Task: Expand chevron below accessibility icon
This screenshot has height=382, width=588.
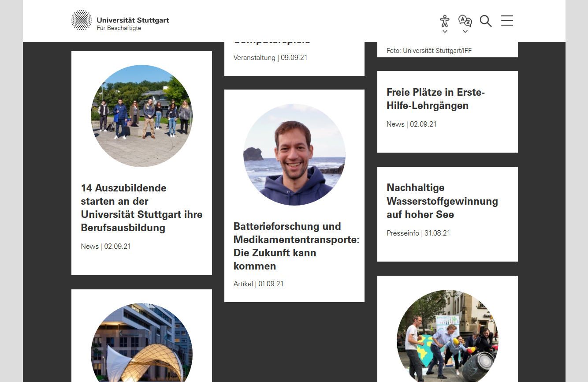Action: [445, 31]
